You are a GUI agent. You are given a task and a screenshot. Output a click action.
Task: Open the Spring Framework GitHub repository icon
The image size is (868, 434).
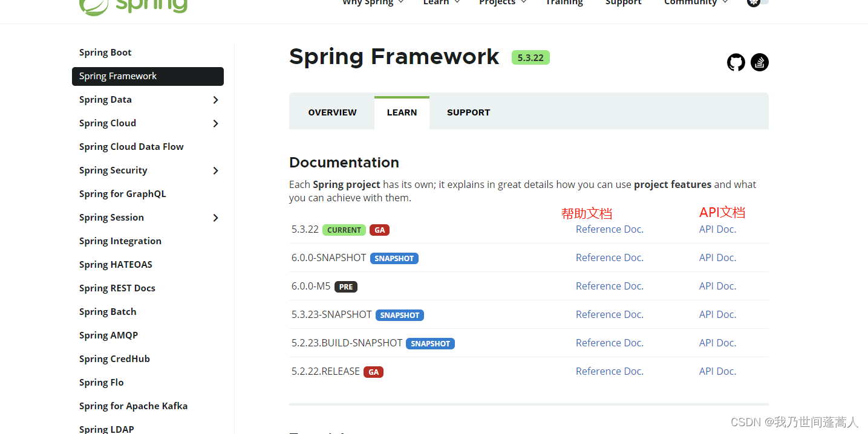736,62
